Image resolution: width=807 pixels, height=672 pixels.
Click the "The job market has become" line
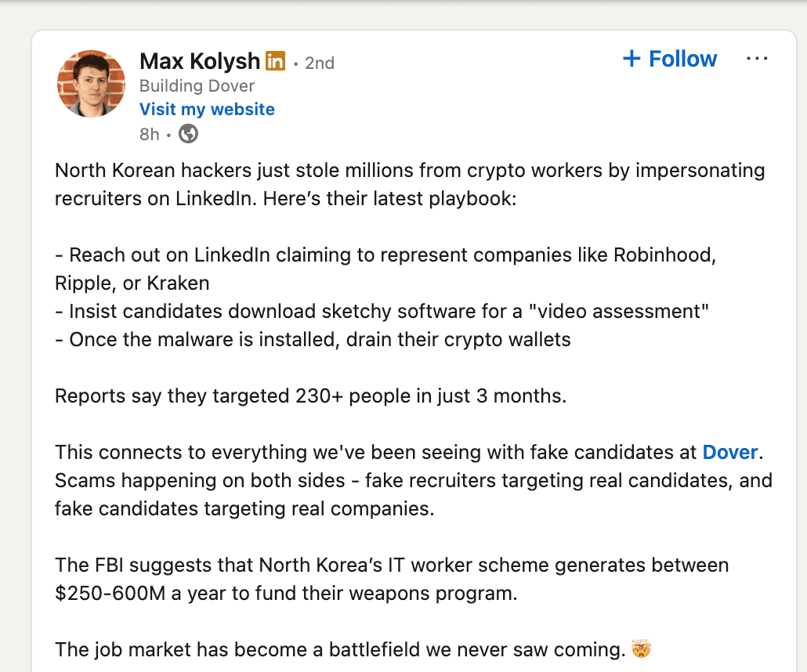(338, 649)
